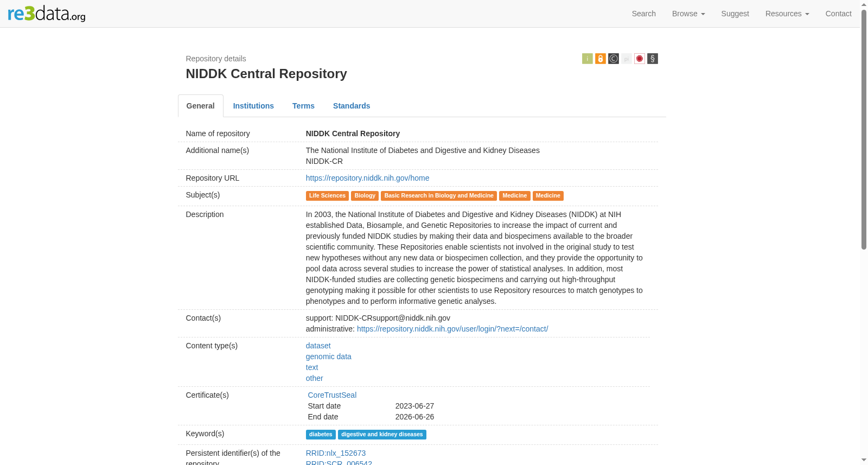Switch to the Terms tab
868x465 pixels.
click(303, 106)
